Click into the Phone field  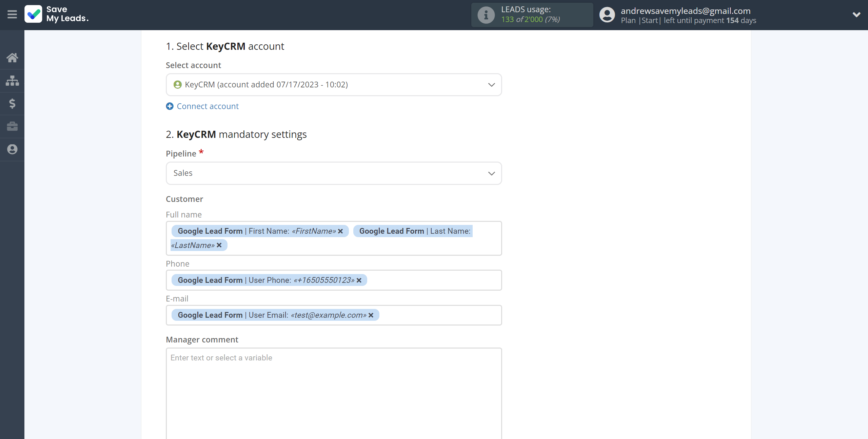click(334, 280)
